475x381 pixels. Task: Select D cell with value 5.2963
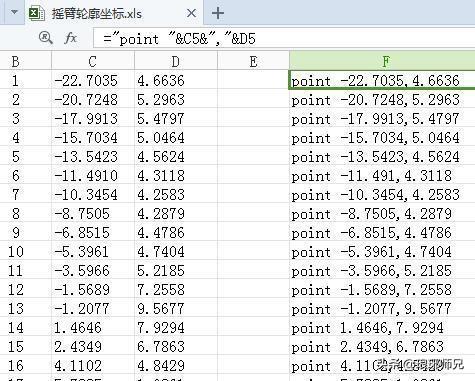[176, 99]
